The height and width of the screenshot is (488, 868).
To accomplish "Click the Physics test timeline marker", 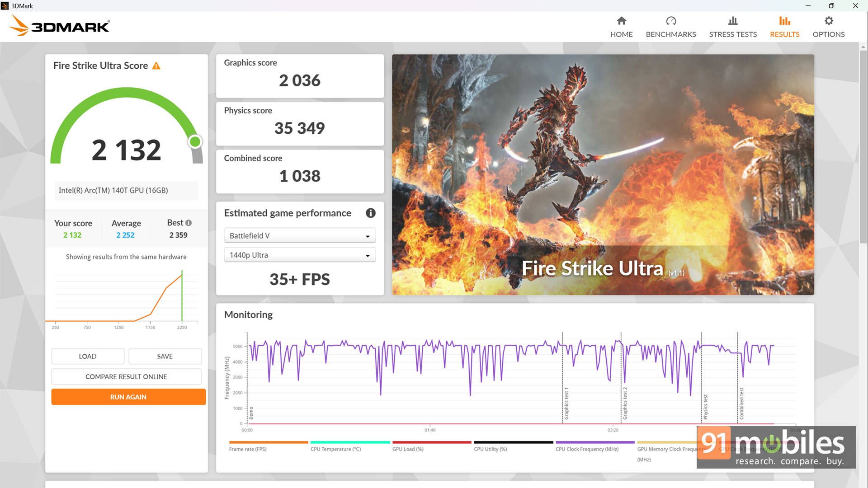I will [705, 407].
